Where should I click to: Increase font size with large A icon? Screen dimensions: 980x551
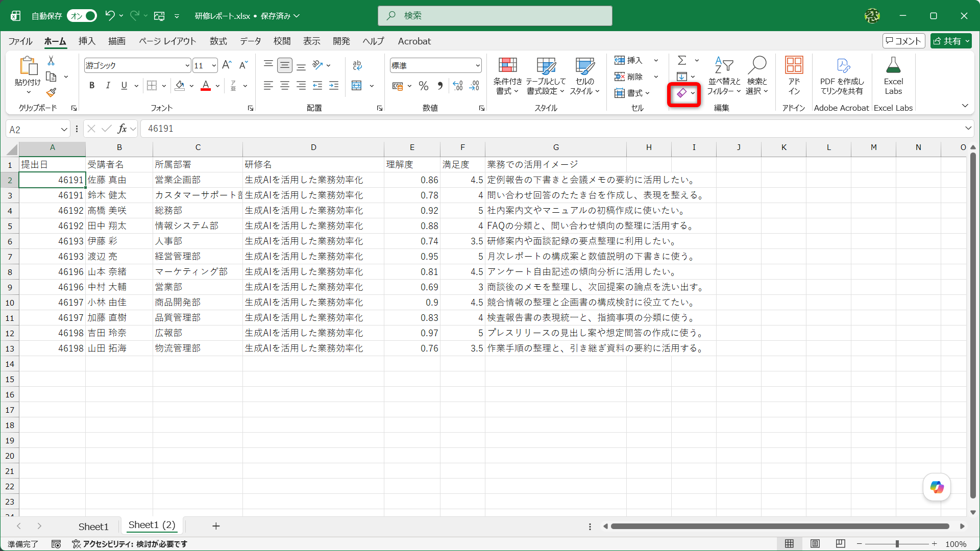pyautogui.click(x=227, y=65)
